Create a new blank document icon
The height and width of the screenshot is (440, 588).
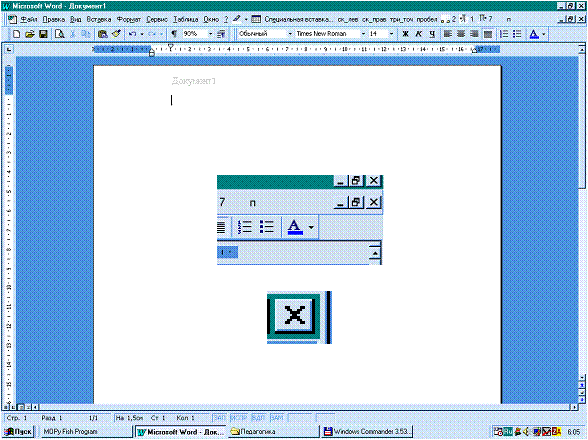pos(16,34)
